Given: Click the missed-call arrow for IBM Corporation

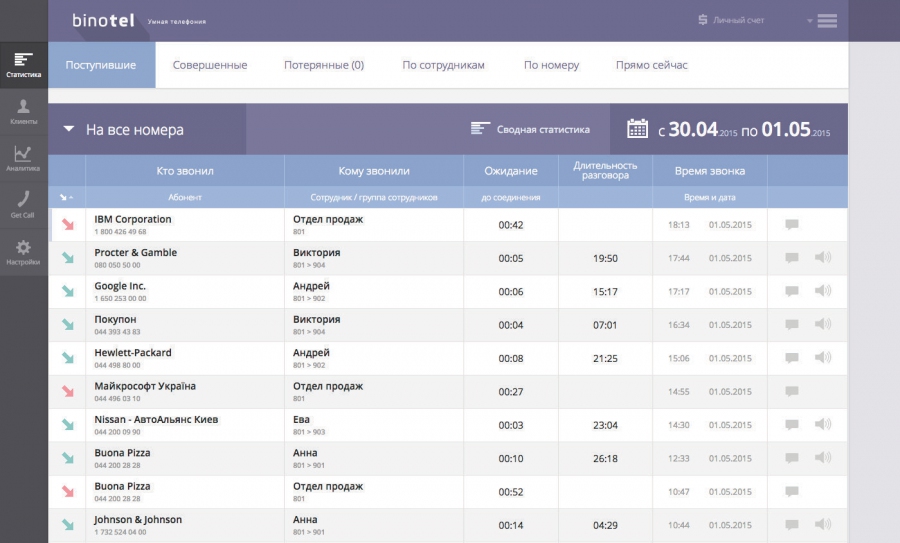Looking at the screenshot, I should click(x=68, y=224).
